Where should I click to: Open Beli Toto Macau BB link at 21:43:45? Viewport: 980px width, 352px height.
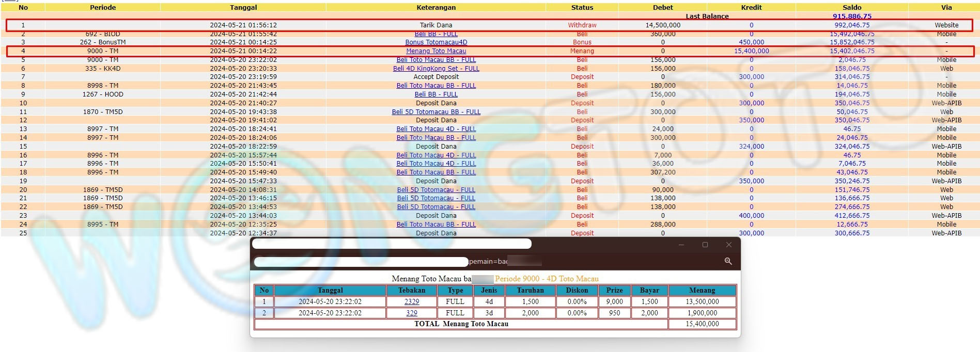(435, 86)
